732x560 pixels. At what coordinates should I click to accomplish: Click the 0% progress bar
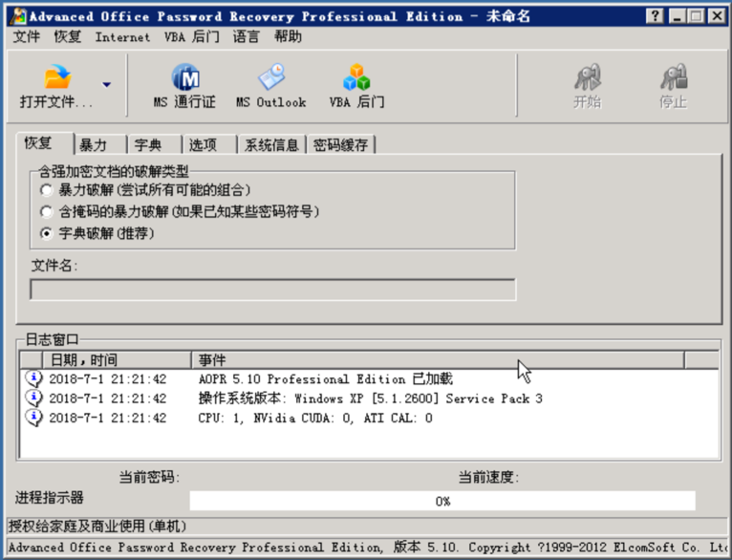442,501
